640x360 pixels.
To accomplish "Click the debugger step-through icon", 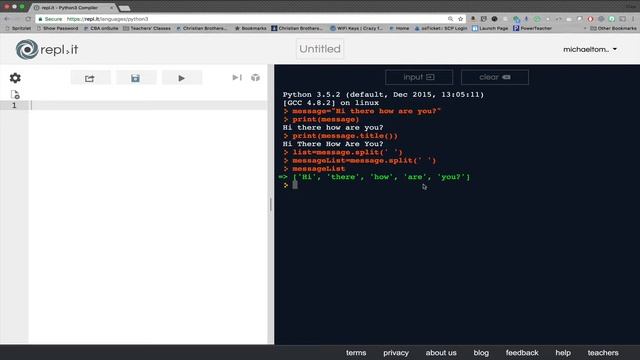I will coord(237,78).
